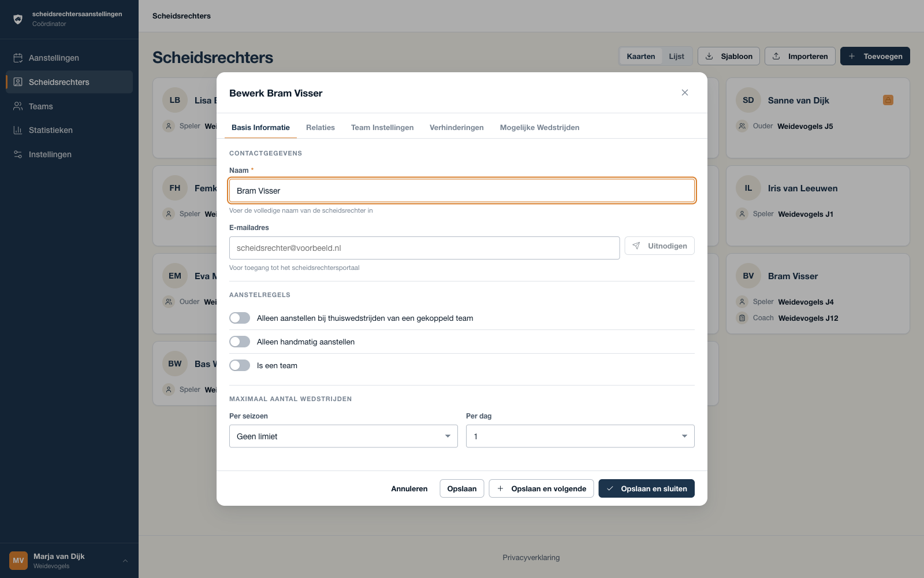Click Weidevogels J12 on Bram Visser card
924x578 pixels.
808,318
